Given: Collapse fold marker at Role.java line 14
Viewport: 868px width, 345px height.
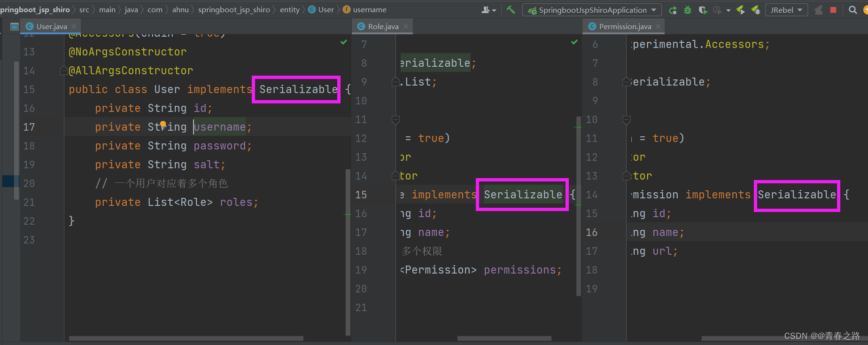Looking at the screenshot, I should click(x=395, y=176).
